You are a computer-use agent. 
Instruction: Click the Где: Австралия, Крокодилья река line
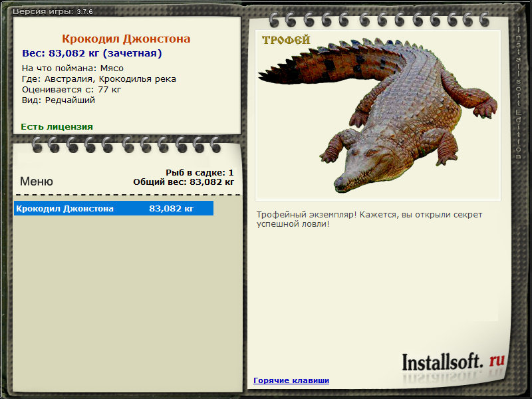(98, 79)
